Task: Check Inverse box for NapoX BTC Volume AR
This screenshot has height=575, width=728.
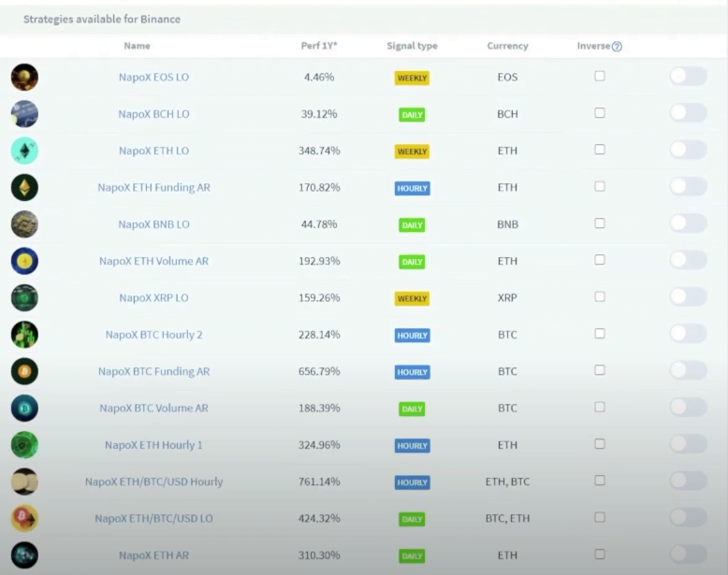Action: click(600, 407)
